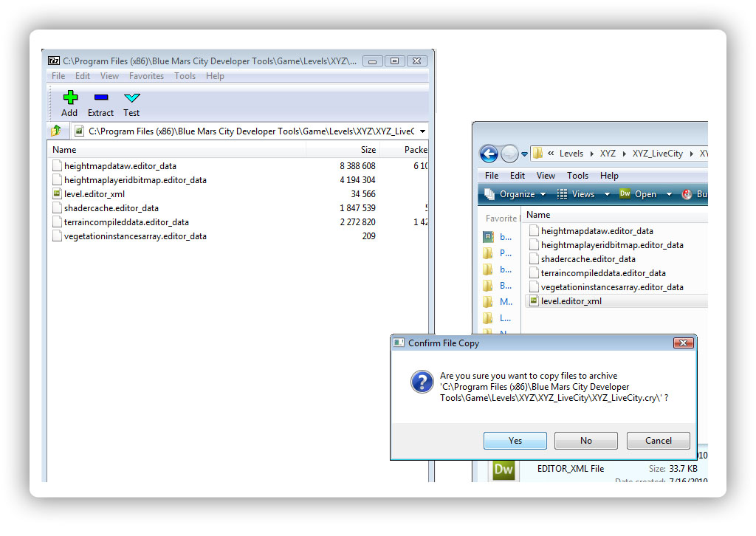
Task: Click Open with Dreamweaver in Explorer toolbar
Action: click(639, 194)
